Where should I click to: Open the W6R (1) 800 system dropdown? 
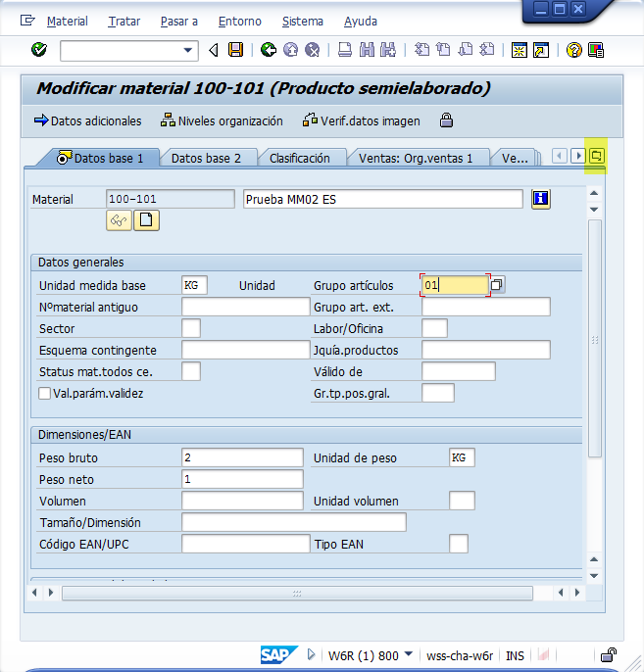pyautogui.click(x=408, y=654)
